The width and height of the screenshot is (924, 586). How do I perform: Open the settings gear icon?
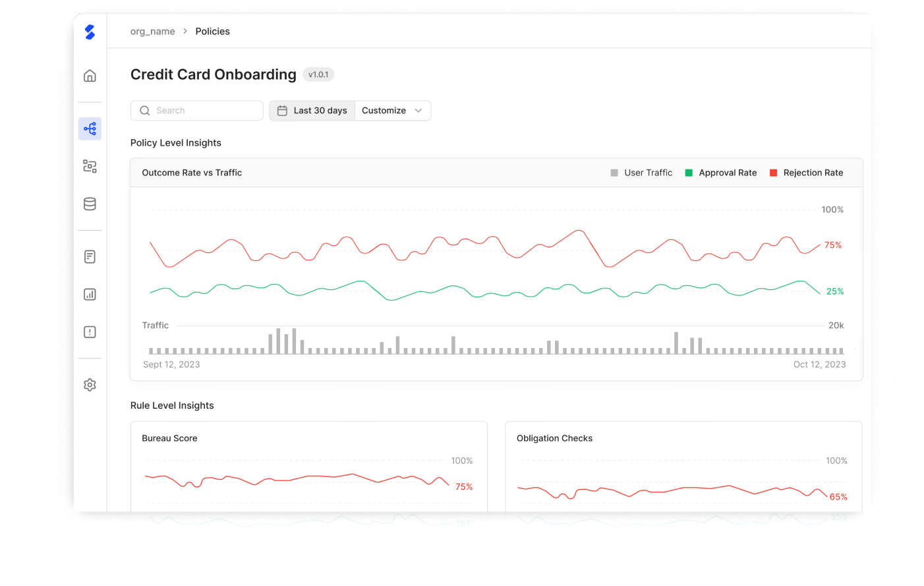pyautogui.click(x=90, y=385)
